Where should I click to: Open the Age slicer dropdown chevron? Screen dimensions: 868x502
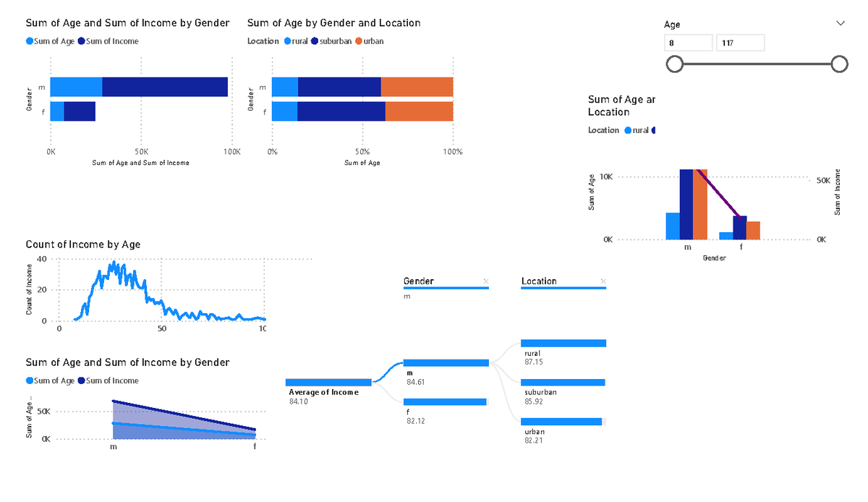point(840,23)
